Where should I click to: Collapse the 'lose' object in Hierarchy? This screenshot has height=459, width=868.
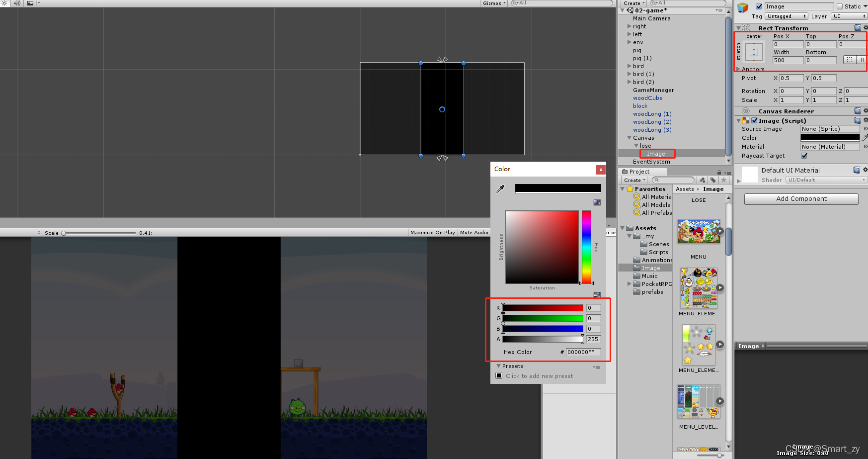pyautogui.click(x=636, y=146)
